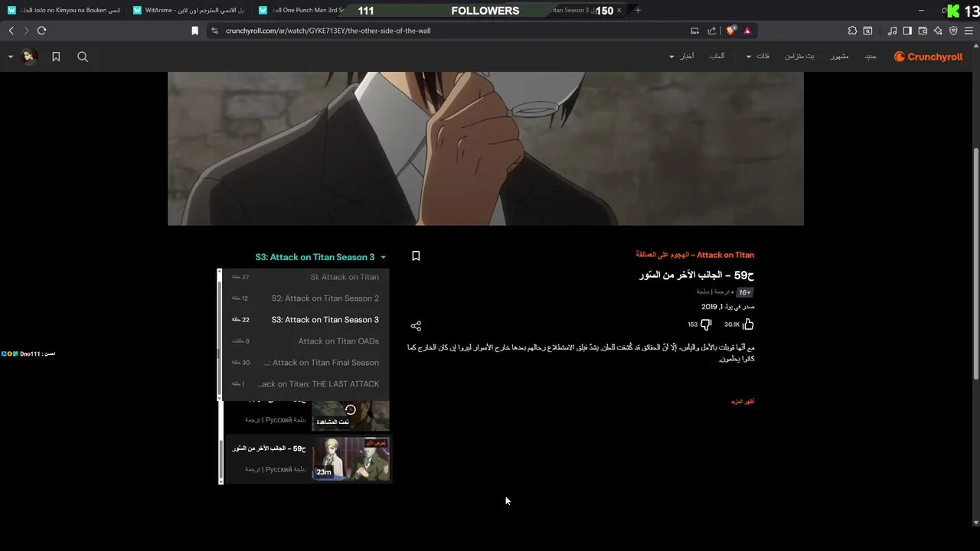Click the video player frame
This screenshot has width=980, height=551.
point(485,148)
